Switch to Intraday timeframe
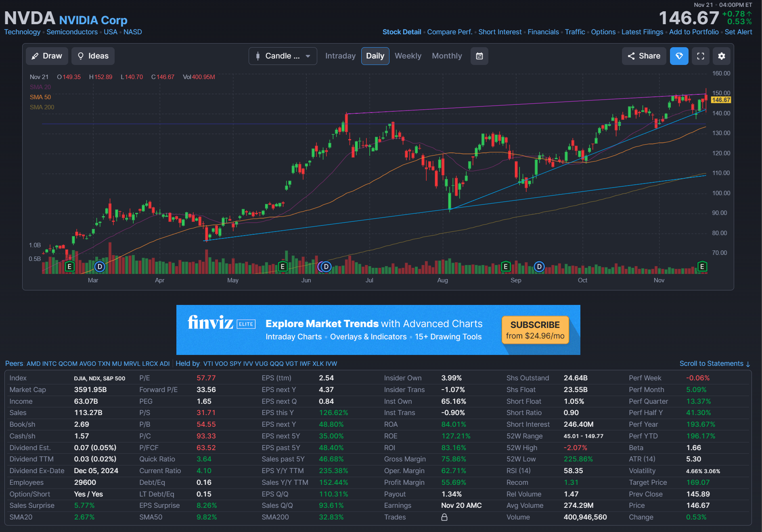762x532 pixels. click(x=341, y=56)
